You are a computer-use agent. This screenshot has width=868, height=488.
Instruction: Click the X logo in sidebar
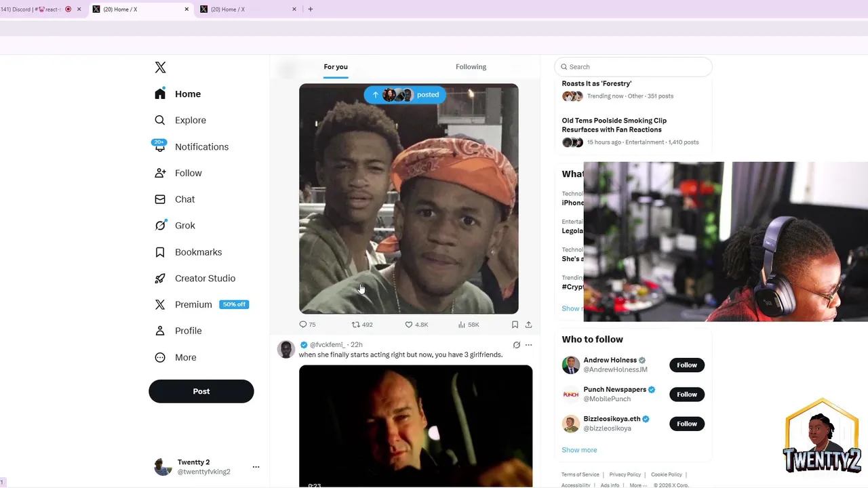click(160, 67)
